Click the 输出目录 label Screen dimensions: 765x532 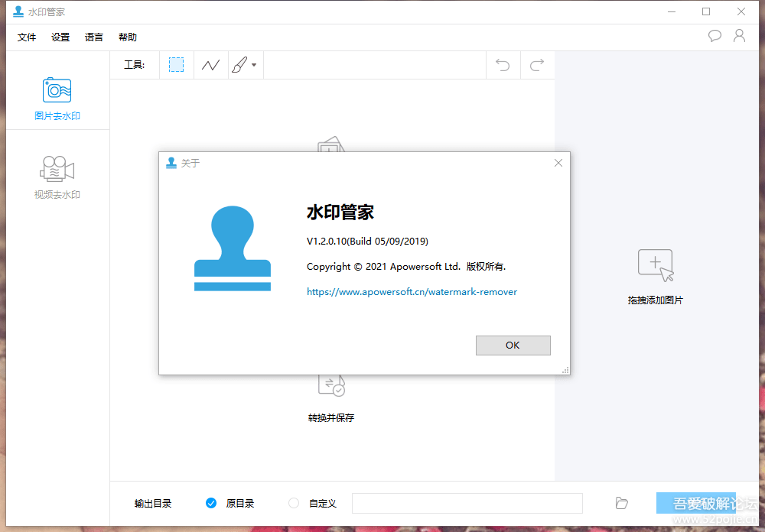click(153, 503)
